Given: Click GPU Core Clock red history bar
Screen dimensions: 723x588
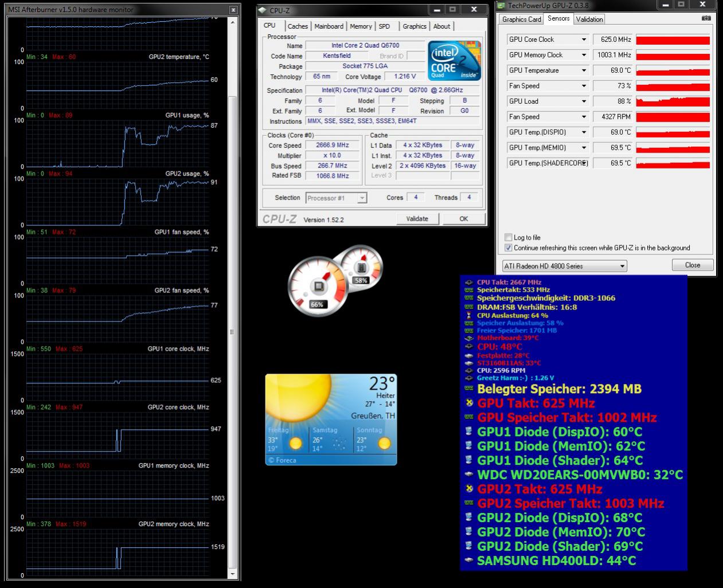Looking at the screenshot, I should pyautogui.click(x=673, y=40).
